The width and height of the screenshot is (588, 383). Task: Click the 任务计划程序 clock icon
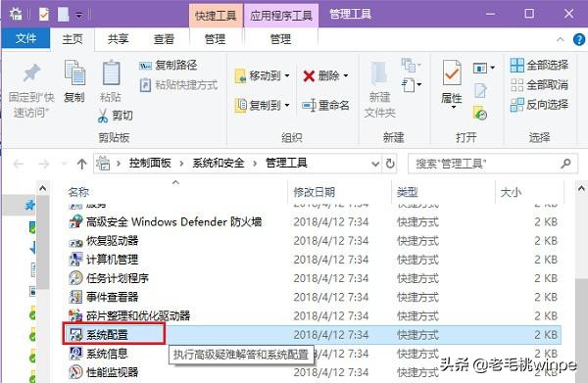pos(75,278)
